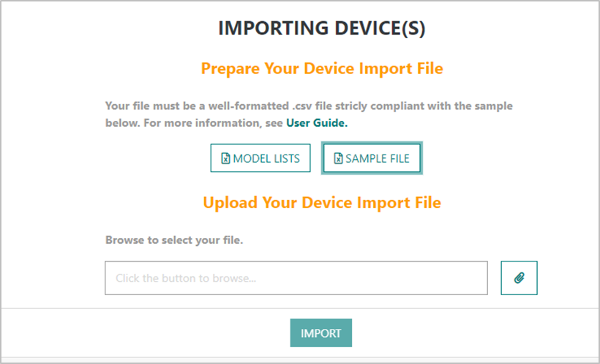Image resolution: width=600 pixels, height=364 pixels.
Task: Click the .csv file requirement paragraph text
Action: (x=309, y=114)
